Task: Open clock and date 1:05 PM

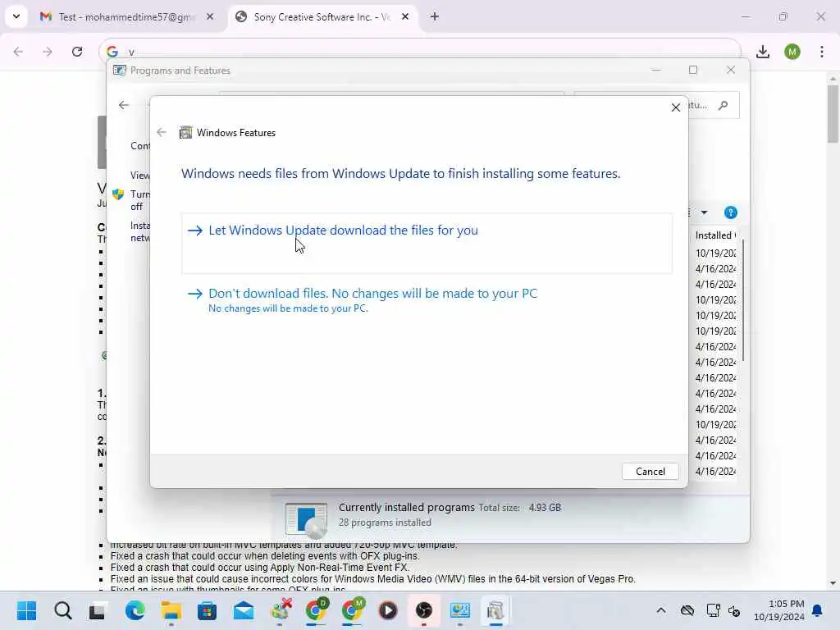Action: click(779, 610)
